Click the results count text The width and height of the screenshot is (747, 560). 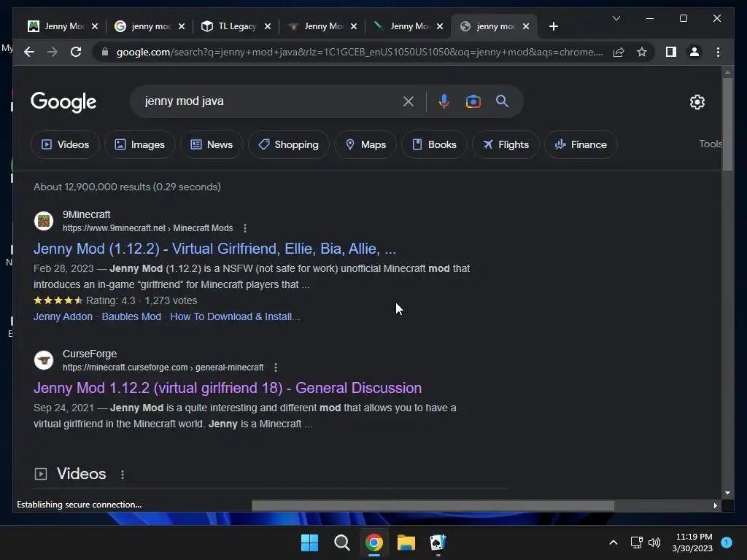127,187
